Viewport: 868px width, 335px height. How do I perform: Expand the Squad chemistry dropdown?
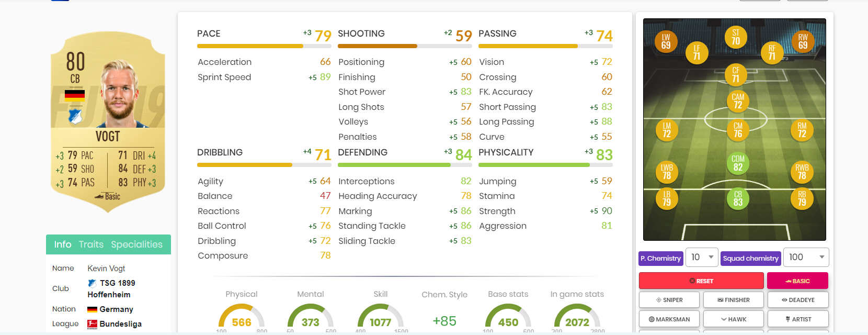806,258
